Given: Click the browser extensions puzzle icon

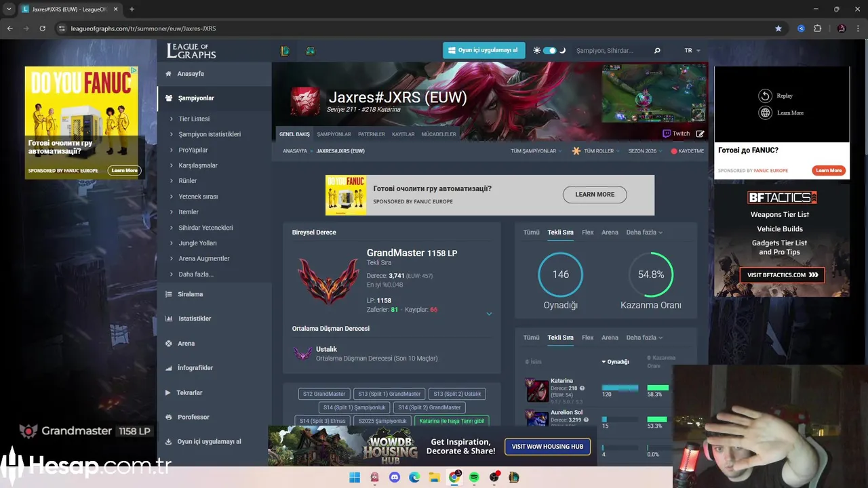Looking at the screenshot, I should click(817, 28).
